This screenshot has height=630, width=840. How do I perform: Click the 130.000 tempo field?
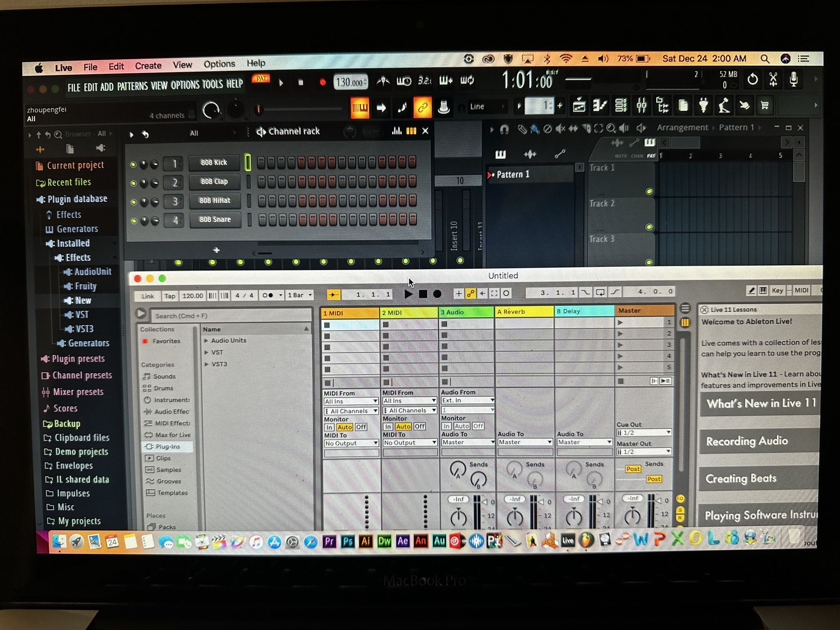tap(351, 82)
